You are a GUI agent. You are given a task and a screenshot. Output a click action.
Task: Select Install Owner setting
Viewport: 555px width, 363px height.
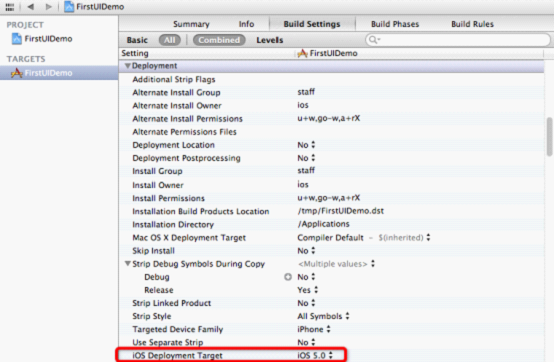(x=158, y=185)
